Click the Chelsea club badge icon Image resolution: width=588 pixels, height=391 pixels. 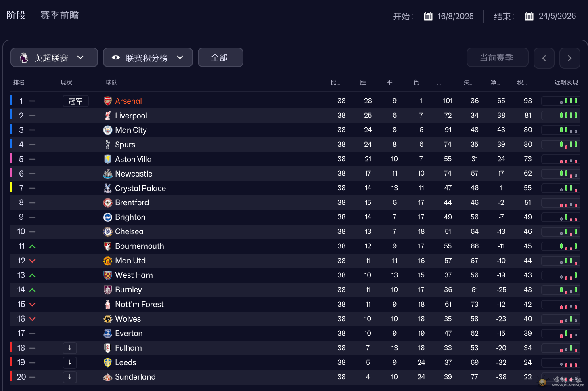(x=107, y=232)
